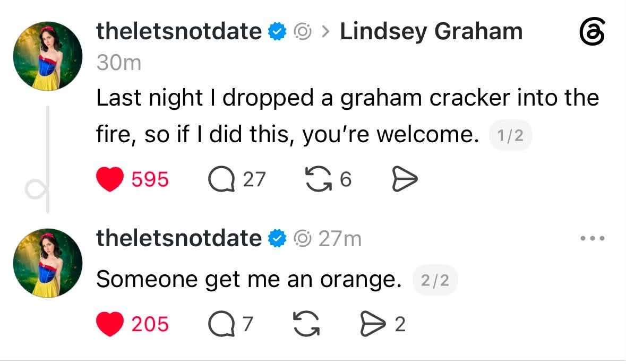The width and height of the screenshot is (626, 364).
Task: Open replies on the 27-comment post
Action: tap(221, 179)
